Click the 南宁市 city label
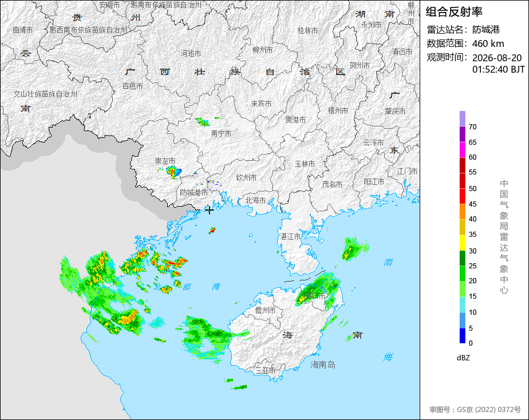Viewport: 529px width, 420px height. pyautogui.click(x=222, y=134)
